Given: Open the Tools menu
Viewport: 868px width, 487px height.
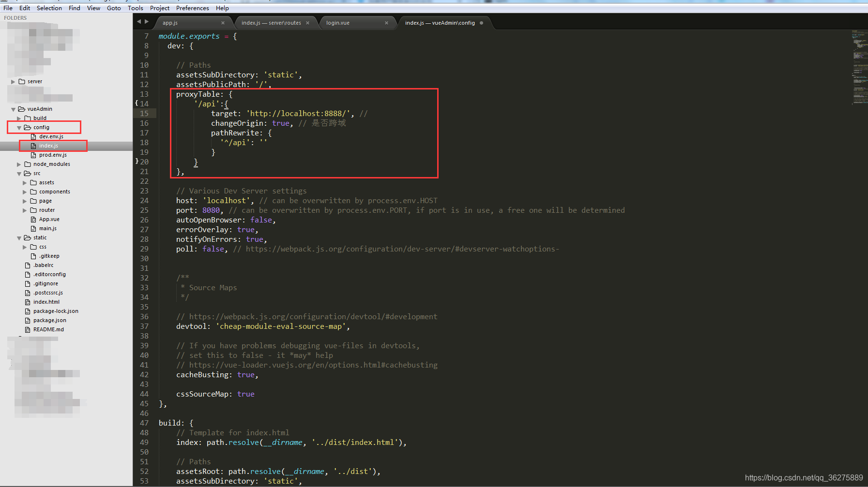Looking at the screenshot, I should [x=136, y=8].
